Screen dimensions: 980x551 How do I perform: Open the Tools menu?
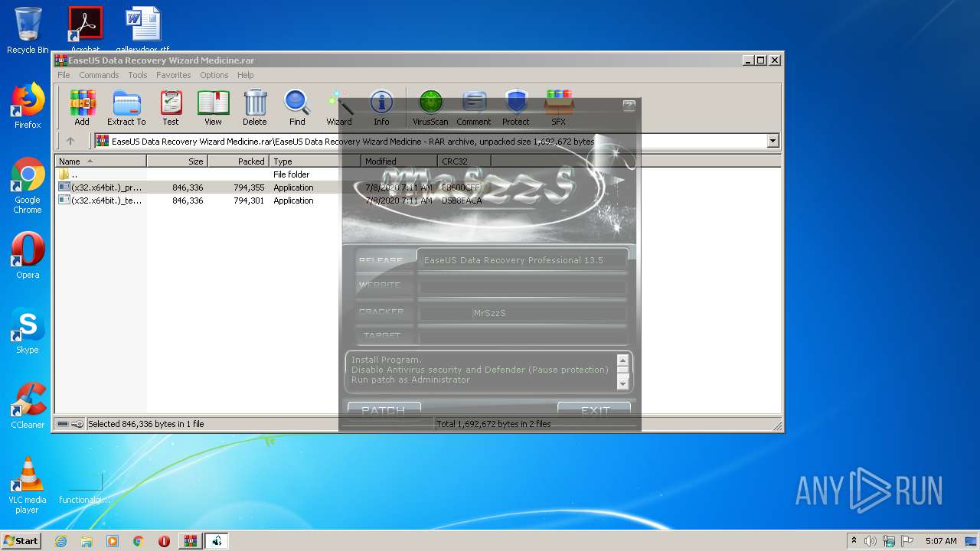(138, 75)
